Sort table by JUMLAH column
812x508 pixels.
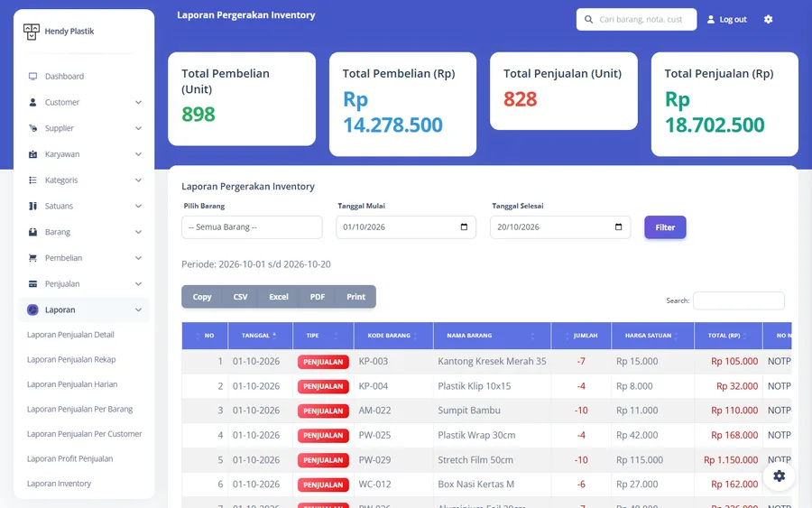coord(581,336)
